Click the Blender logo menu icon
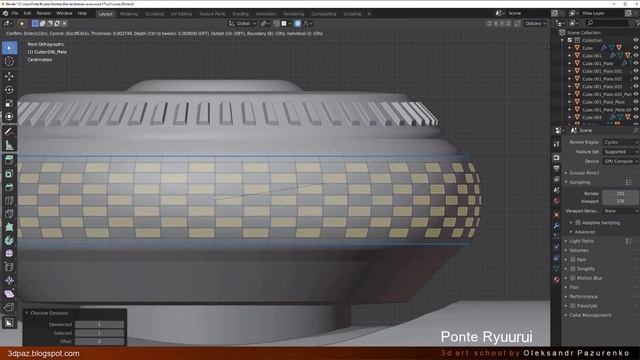 tap(5, 13)
